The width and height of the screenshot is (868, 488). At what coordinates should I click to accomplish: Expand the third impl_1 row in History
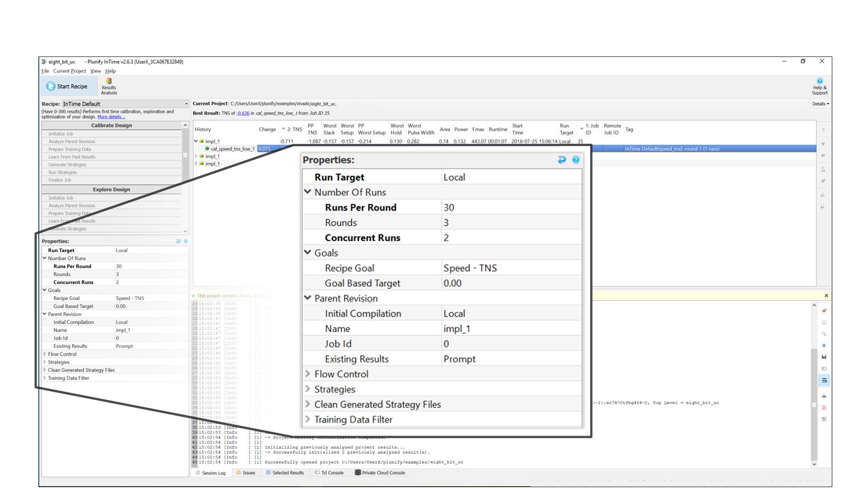coord(196,164)
